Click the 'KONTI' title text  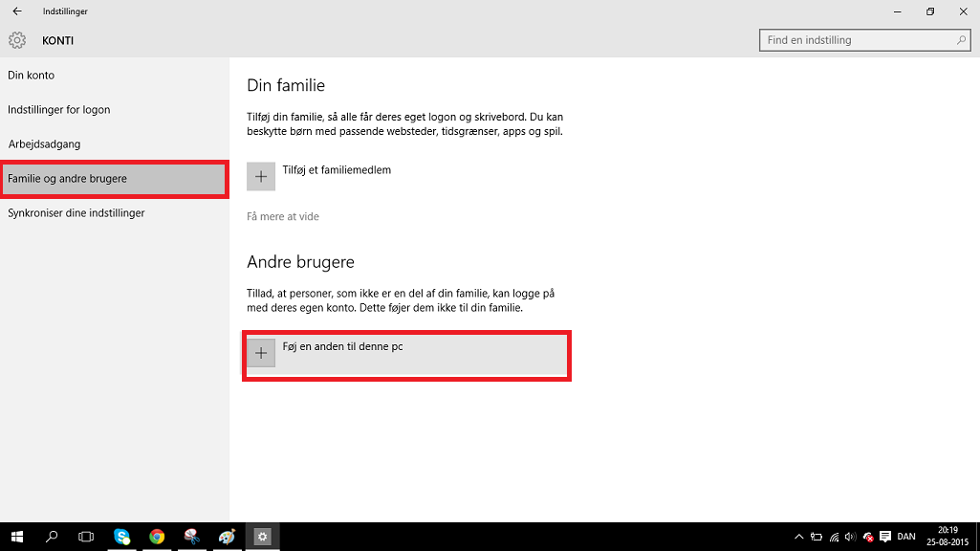[x=58, y=40]
